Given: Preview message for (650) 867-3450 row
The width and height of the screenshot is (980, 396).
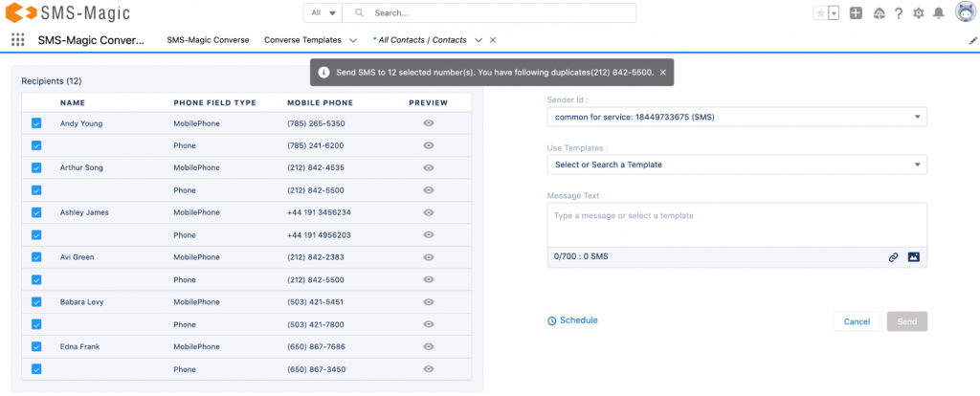Looking at the screenshot, I should point(428,369).
